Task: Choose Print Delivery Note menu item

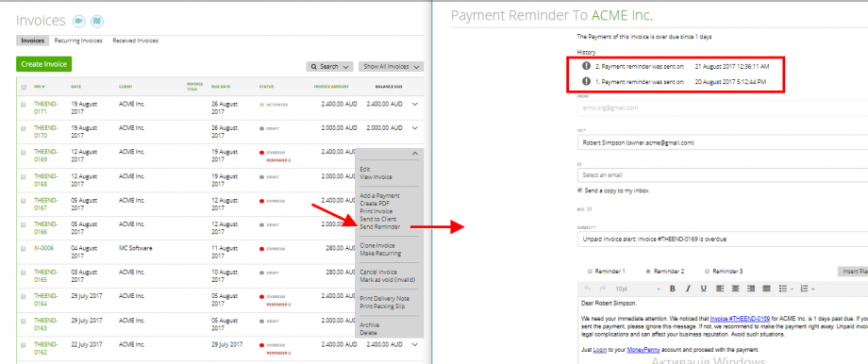Action: point(385,299)
